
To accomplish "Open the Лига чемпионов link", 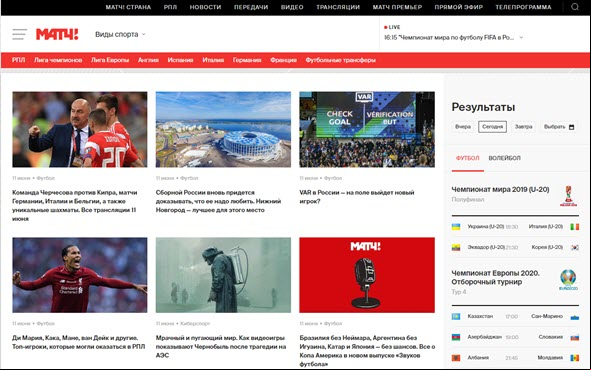I will pos(58,60).
